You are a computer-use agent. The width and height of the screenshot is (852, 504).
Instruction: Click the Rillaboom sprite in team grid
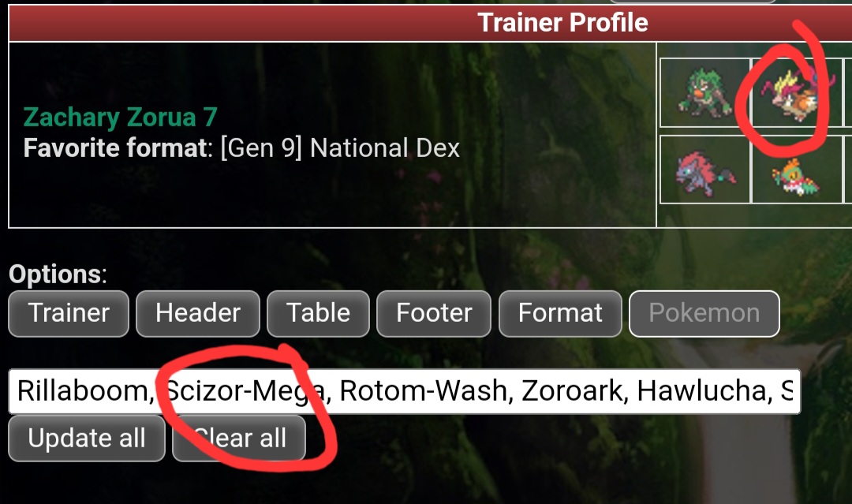coord(704,93)
